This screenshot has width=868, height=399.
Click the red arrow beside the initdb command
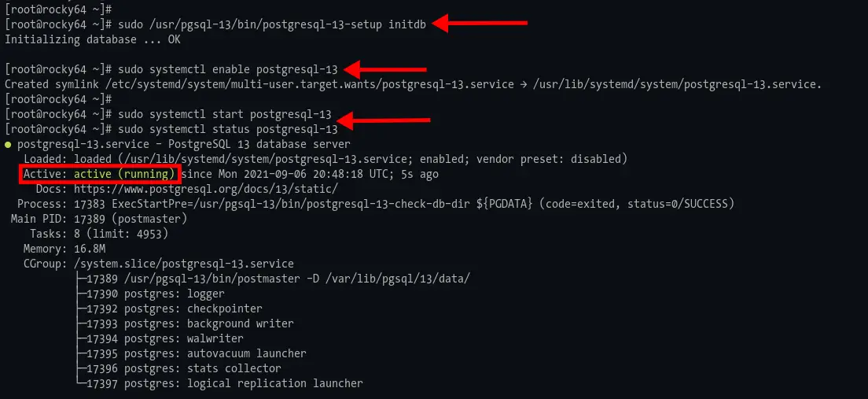point(480,24)
